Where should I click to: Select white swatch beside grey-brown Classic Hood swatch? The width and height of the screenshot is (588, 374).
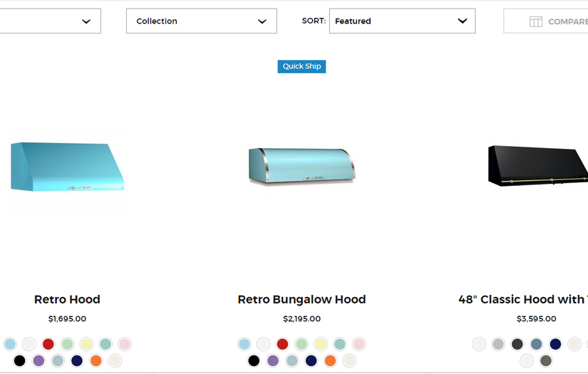coord(527,361)
